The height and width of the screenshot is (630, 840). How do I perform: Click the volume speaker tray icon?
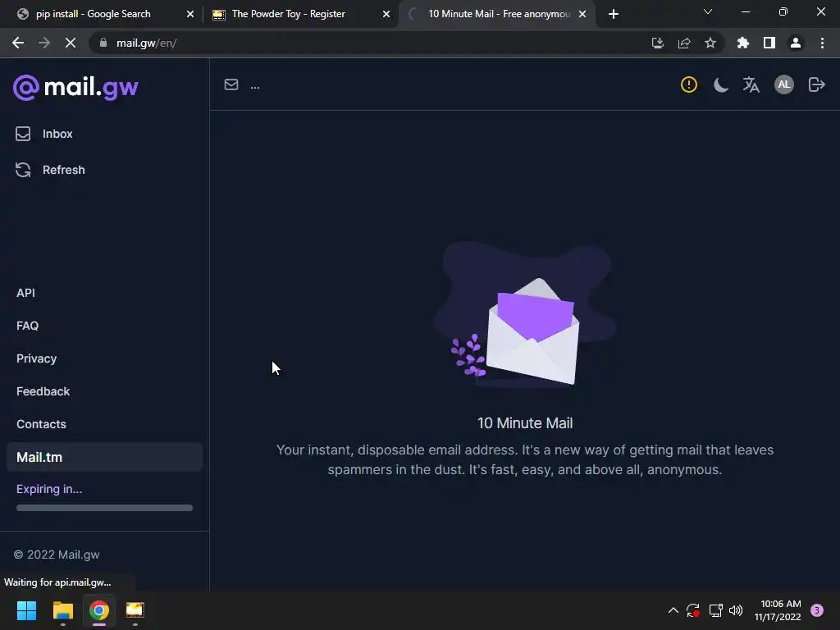tap(736, 610)
